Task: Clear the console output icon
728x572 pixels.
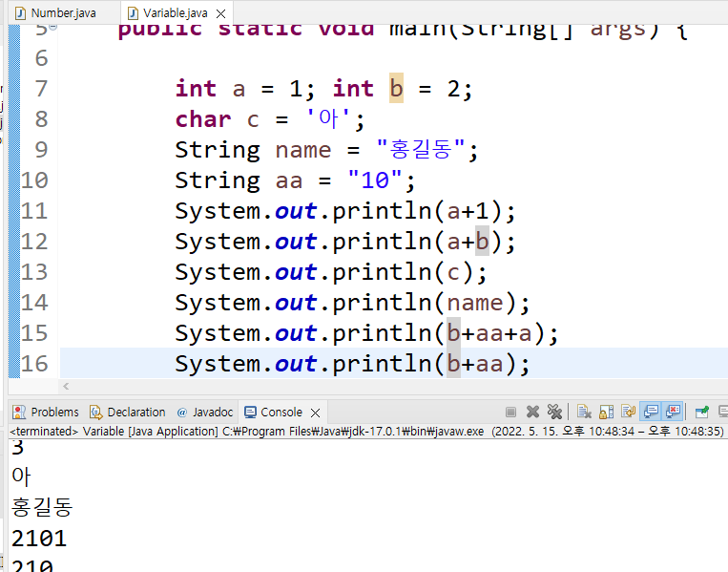Action: [584, 412]
